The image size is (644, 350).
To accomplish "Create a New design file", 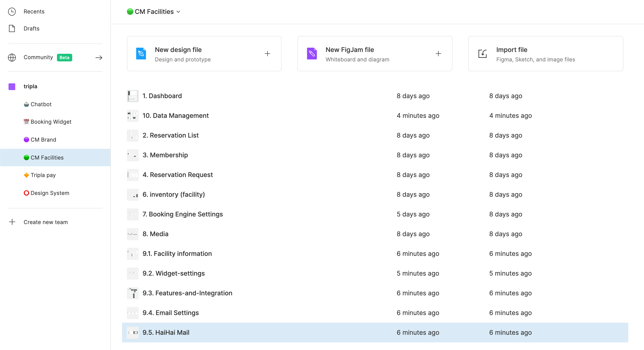I will point(204,54).
